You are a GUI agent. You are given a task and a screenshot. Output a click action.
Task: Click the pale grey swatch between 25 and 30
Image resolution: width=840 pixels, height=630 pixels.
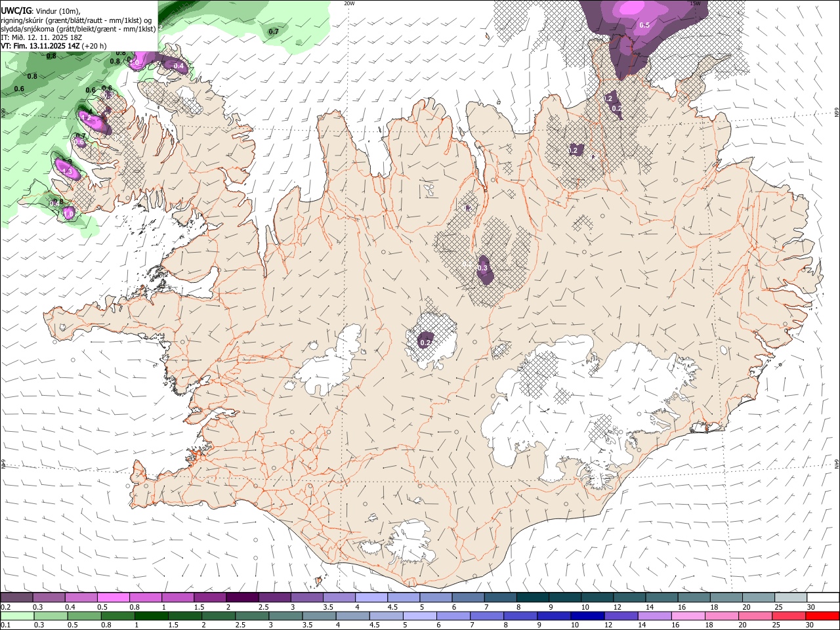791,598
